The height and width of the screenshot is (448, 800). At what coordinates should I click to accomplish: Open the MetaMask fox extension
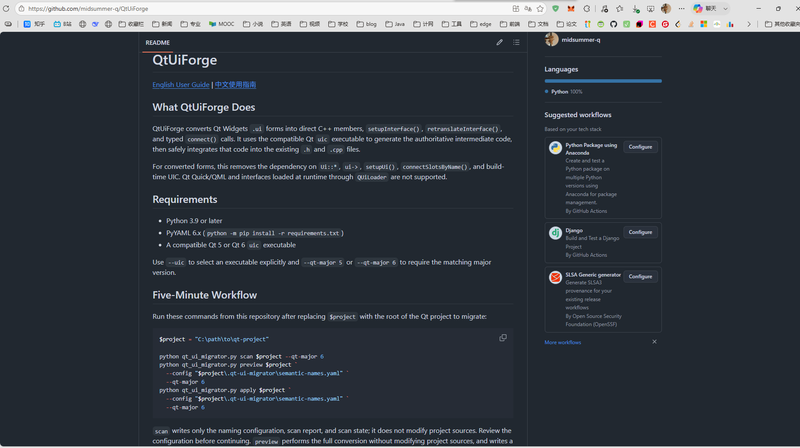point(571,9)
